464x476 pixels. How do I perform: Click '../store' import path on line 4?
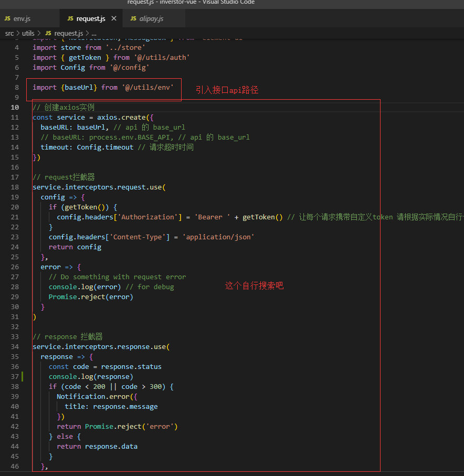pyautogui.click(x=125, y=48)
